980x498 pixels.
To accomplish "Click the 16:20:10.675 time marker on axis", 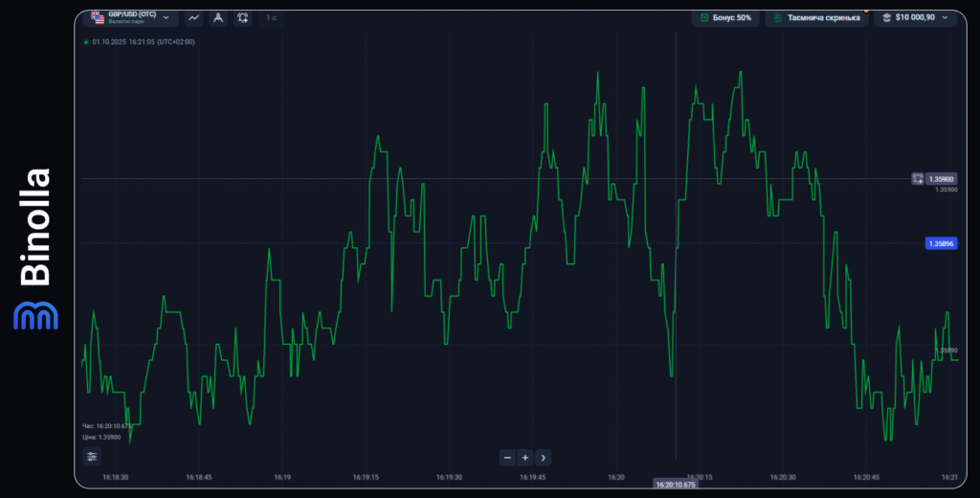I will point(676,485).
